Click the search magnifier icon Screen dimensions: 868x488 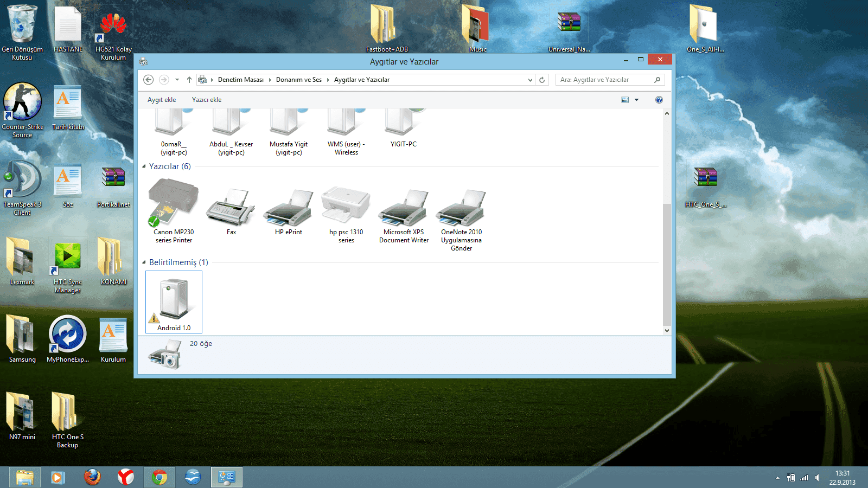[657, 80]
